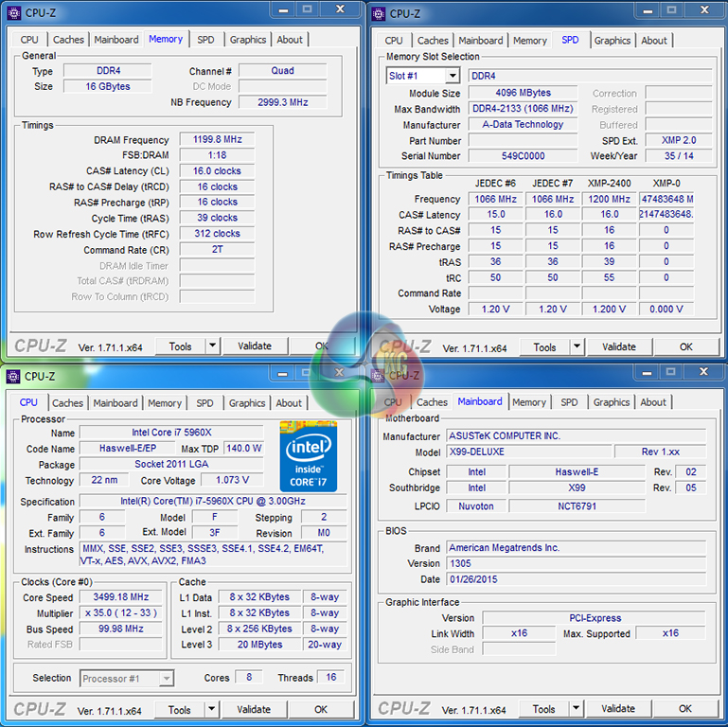
Task: Click the XMP-2400 frequency 1200 MHz cell
Action: 609,199
